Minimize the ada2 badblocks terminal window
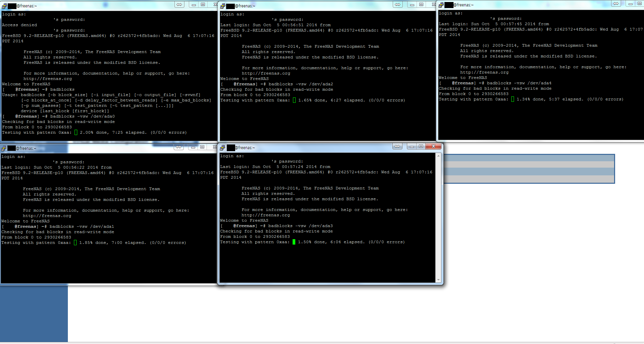This screenshot has height=344, width=644. click(412, 5)
